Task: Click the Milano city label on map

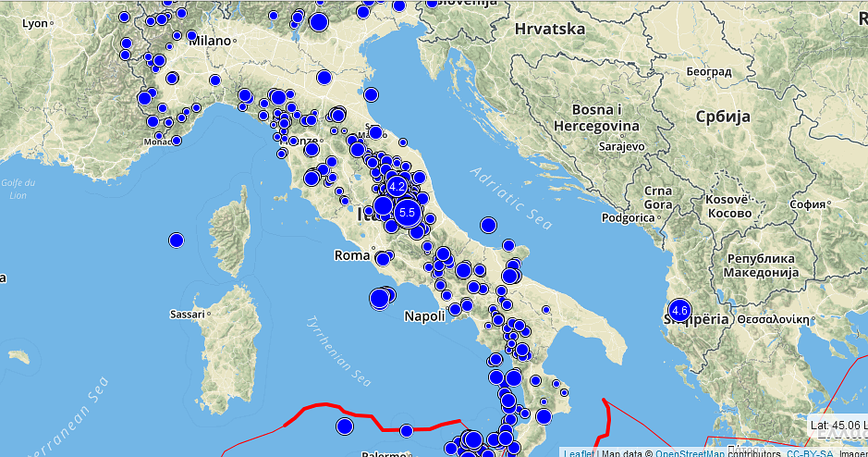Action: [209, 40]
